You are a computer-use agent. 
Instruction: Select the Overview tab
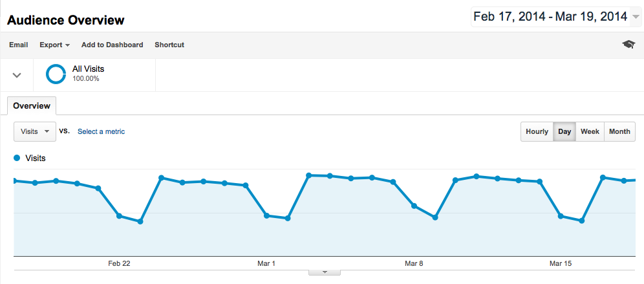point(32,105)
